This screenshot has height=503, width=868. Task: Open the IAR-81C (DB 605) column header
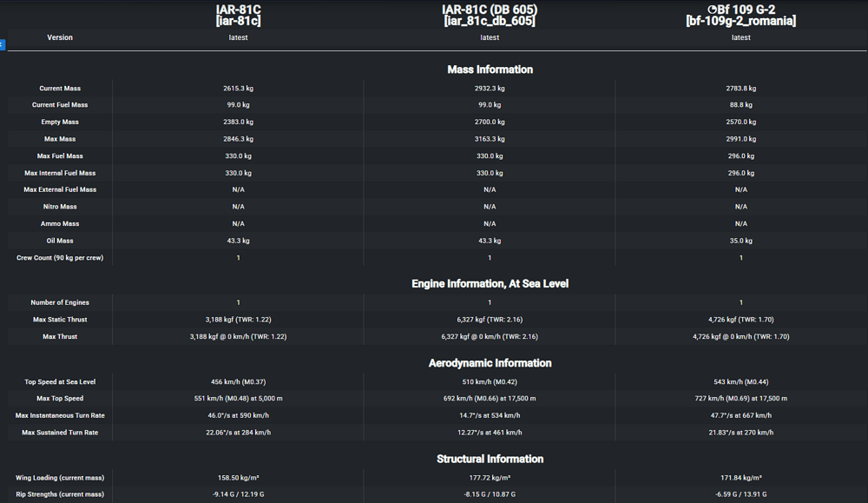click(490, 15)
